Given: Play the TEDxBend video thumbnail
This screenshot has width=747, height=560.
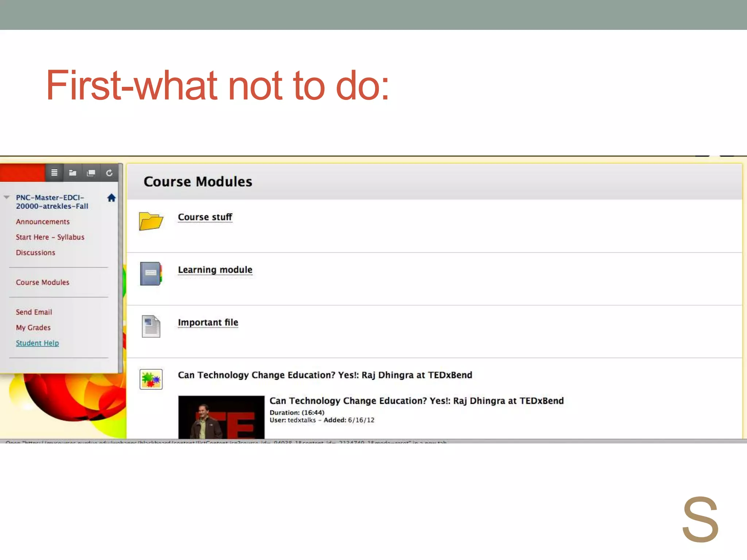Looking at the screenshot, I should pyautogui.click(x=221, y=417).
